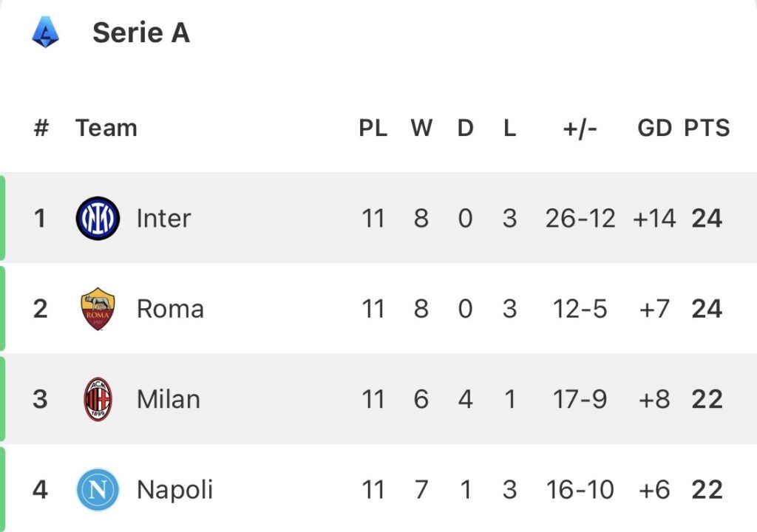Click the L losses column header
The width and height of the screenshot is (757, 532).
tap(509, 128)
